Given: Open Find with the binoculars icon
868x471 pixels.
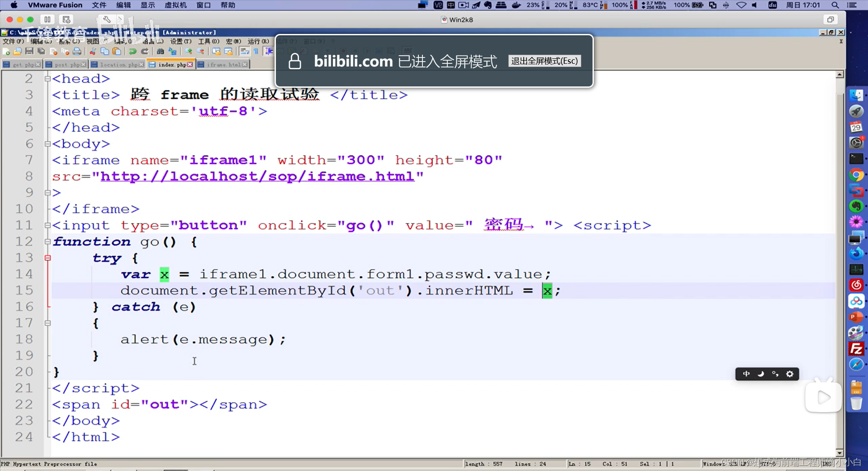Looking at the screenshot, I should point(161,52).
